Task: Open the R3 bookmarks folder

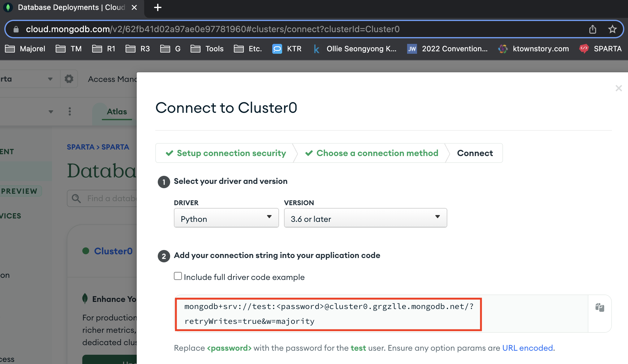Action: pyautogui.click(x=138, y=49)
